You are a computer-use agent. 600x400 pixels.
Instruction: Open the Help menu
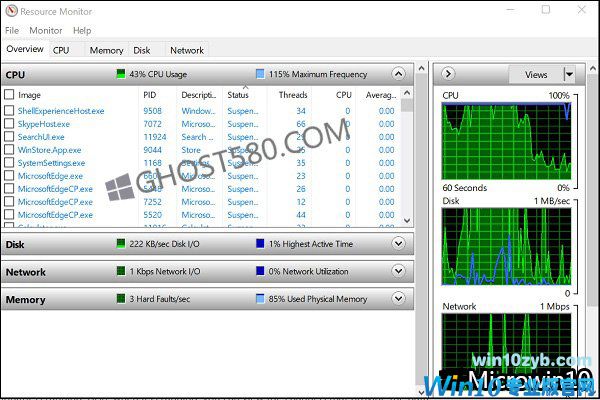click(x=82, y=31)
